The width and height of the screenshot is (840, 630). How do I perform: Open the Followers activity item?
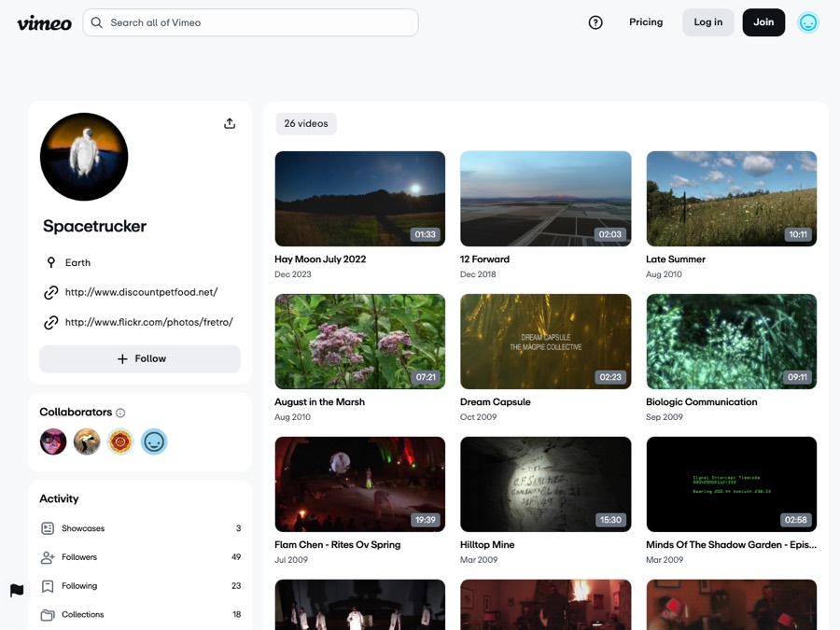pyautogui.click(x=140, y=557)
